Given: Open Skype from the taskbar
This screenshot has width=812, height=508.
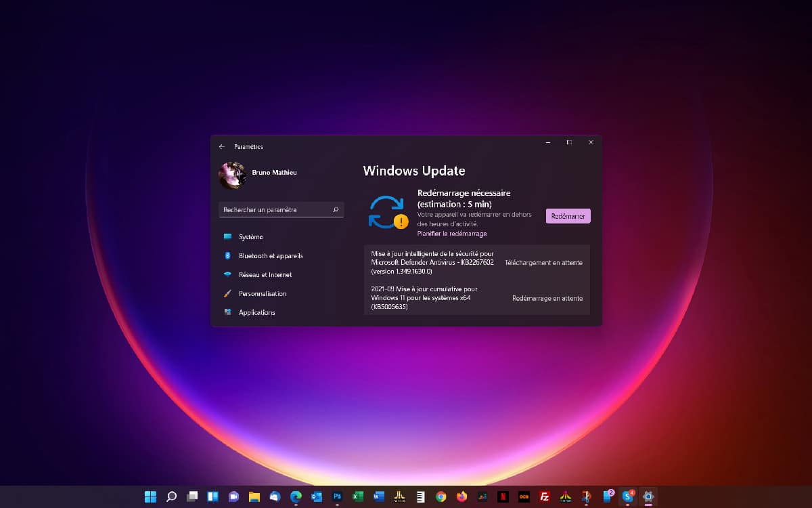Looking at the screenshot, I should pyautogui.click(x=628, y=496).
